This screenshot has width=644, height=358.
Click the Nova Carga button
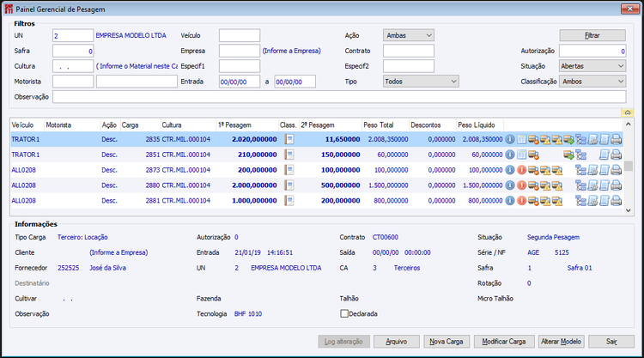(x=447, y=342)
